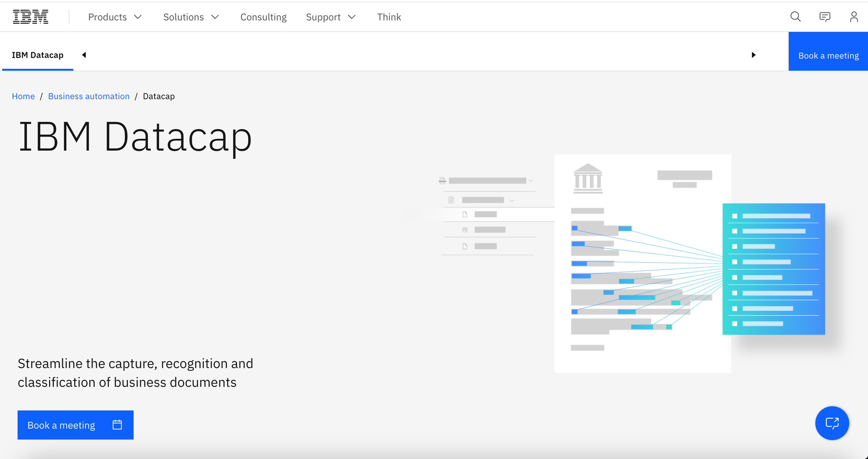Open the external share popup at bottom right
The width and height of the screenshot is (868, 459).
click(832, 423)
